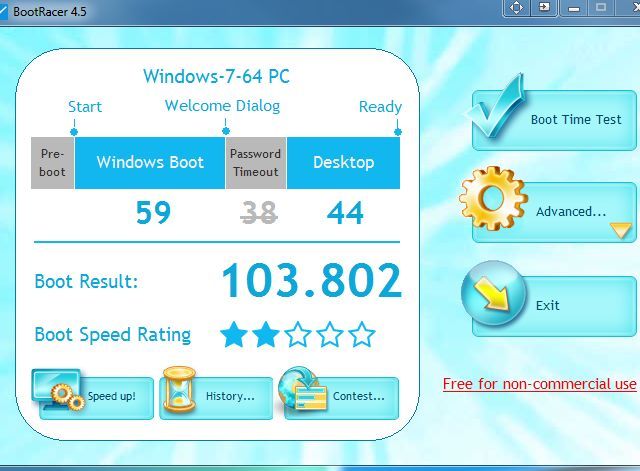
Task: Click the third empty rating star
Action: pyautogui.click(x=298, y=334)
